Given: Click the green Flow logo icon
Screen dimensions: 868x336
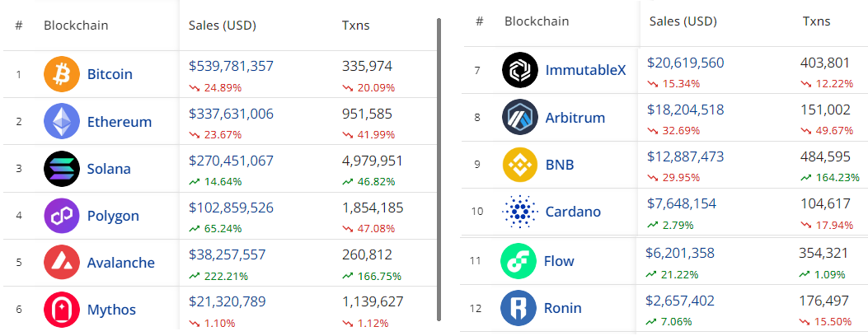Looking at the screenshot, I should point(518,261).
